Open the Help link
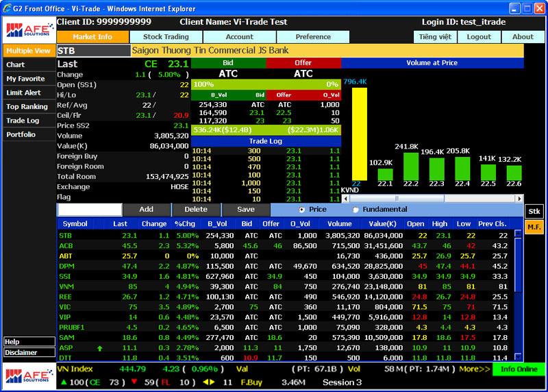Screen dimensions: 548x392 (x=29, y=342)
